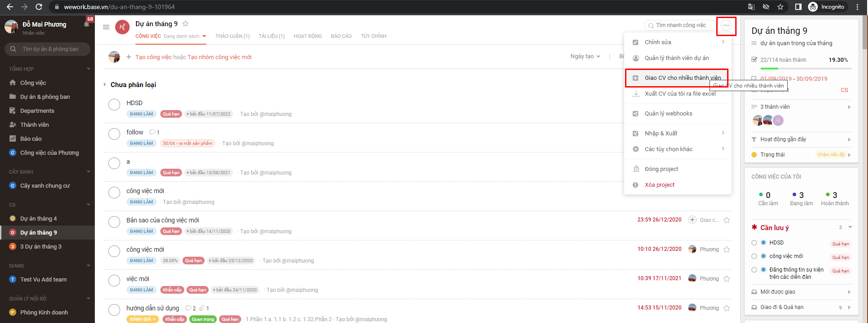868x323 pixels.
Task: Click the 'Tìm nhanh công việc' search field
Action: (x=680, y=25)
